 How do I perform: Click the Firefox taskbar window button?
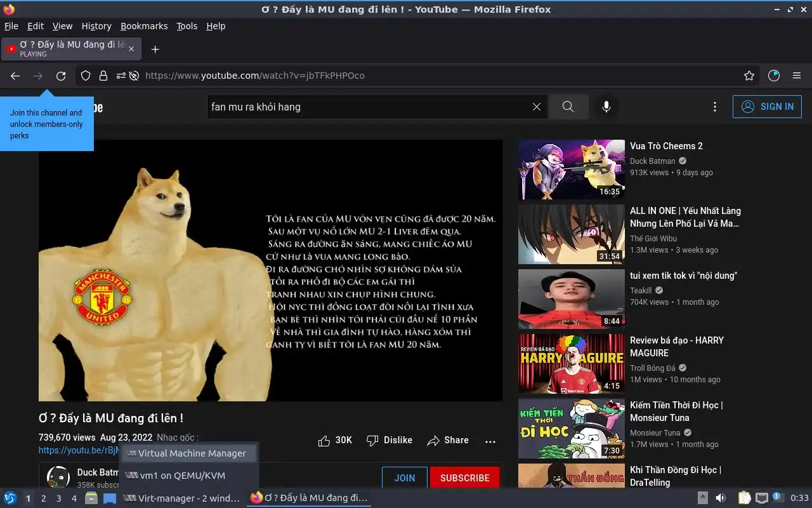coord(310,498)
